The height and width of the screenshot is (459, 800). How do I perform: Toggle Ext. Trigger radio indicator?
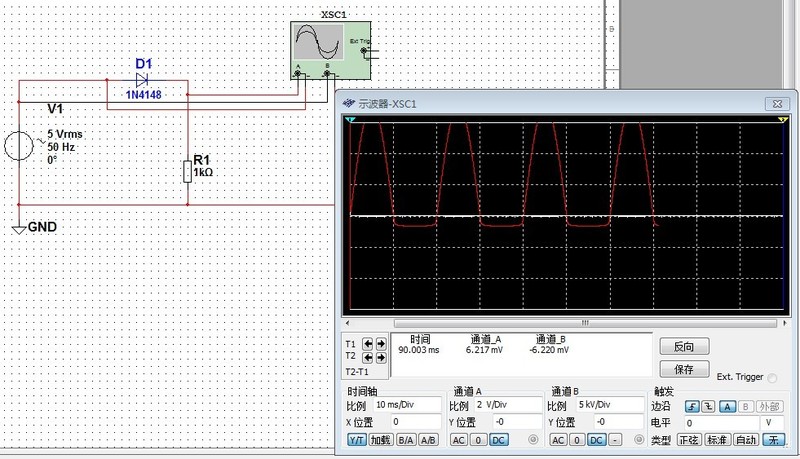click(771, 377)
